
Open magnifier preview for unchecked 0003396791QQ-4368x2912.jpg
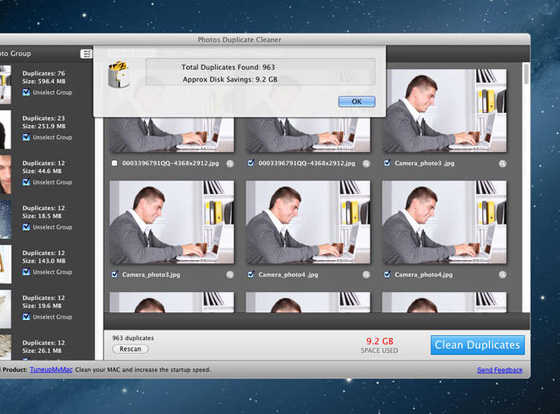(230, 164)
